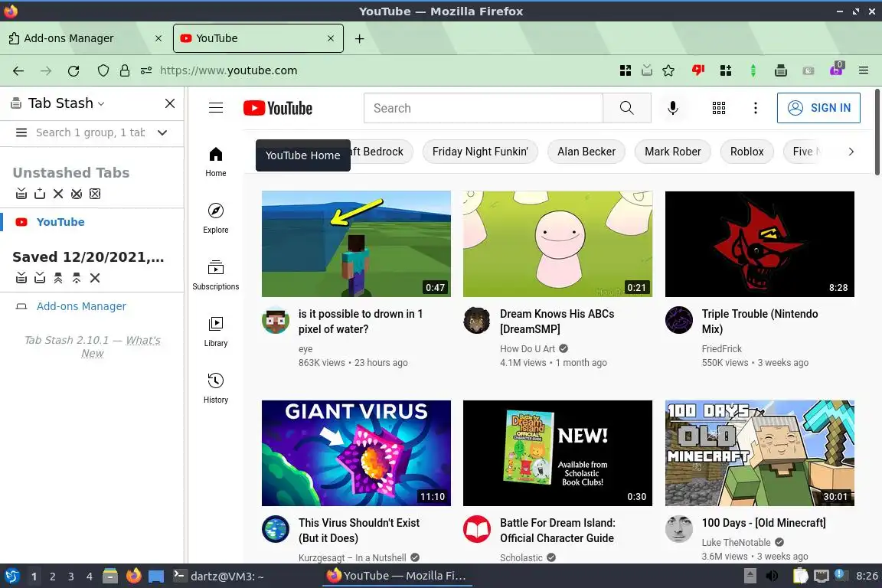Open the dartz@VM3 terminal in the taskbar
Image resolution: width=882 pixels, height=588 pixels.
pyautogui.click(x=219, y=577)
